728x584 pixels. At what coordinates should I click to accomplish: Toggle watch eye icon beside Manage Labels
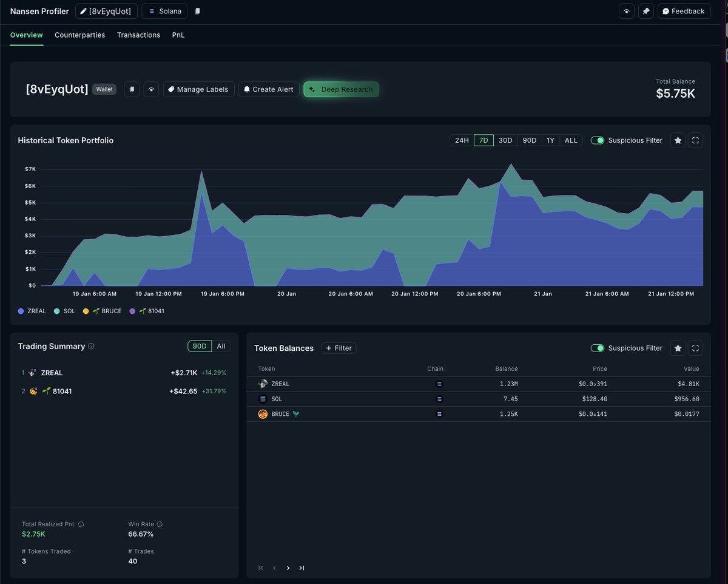pyautogui.click(x=151, y=89)
